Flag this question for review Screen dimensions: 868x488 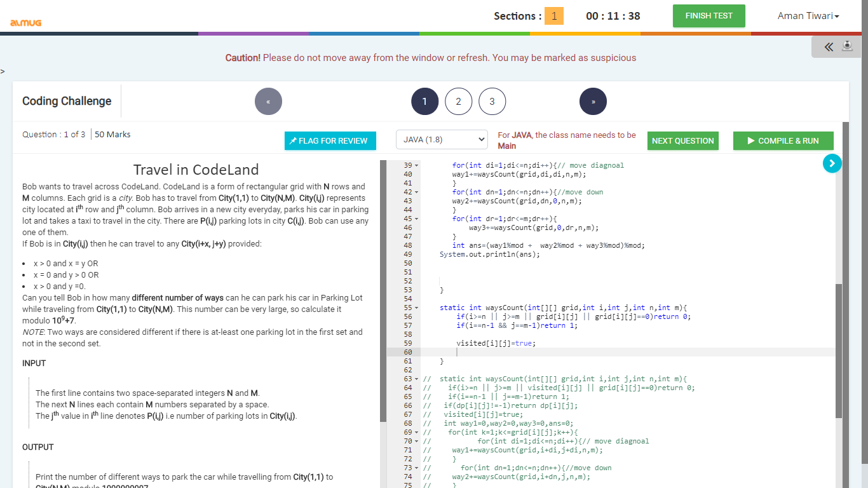tap(330, 140)
